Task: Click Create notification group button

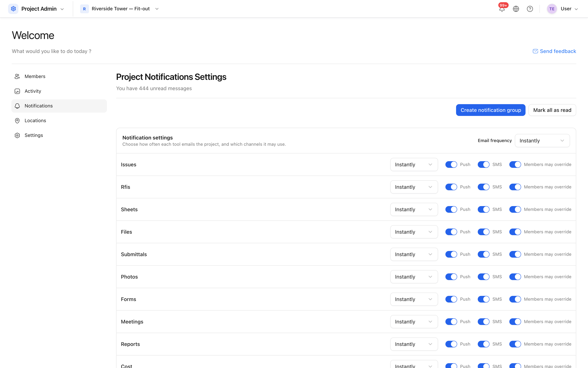Action: 491,110
